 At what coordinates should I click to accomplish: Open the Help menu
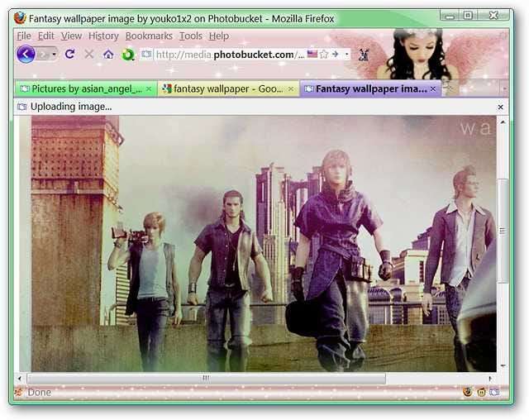pyautogui.click(x=218, y=36)
